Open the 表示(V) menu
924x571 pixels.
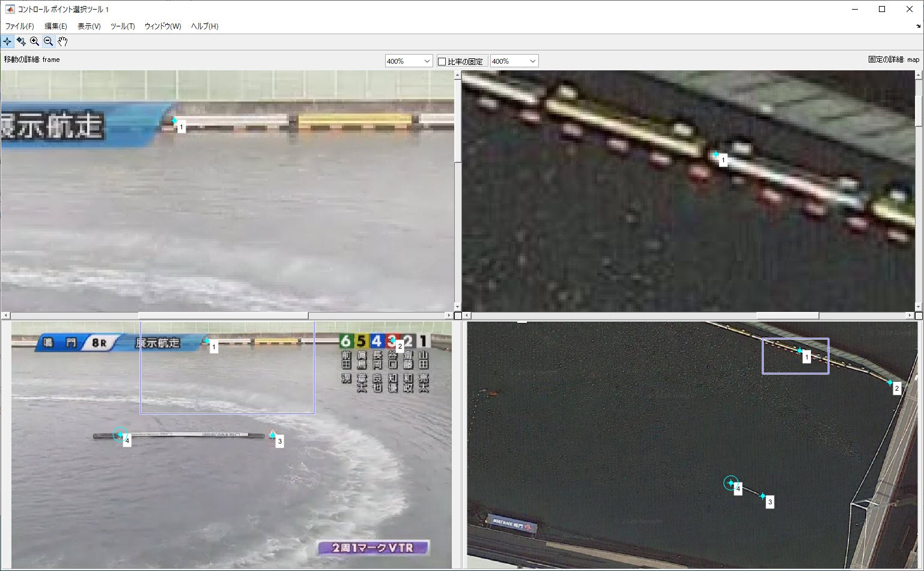(x=89, y=26)
